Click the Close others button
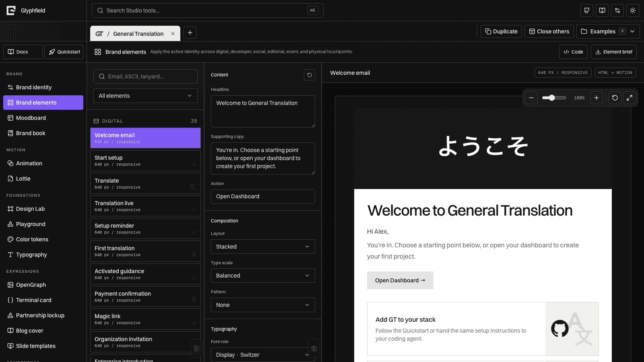The width and height of the screenshot is (644, 362). [x=549, y=31]
